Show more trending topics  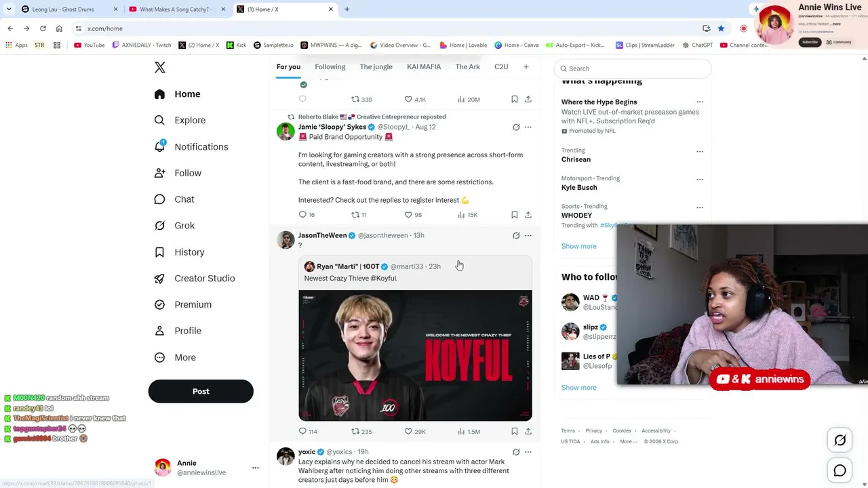[x=579, y=246]
